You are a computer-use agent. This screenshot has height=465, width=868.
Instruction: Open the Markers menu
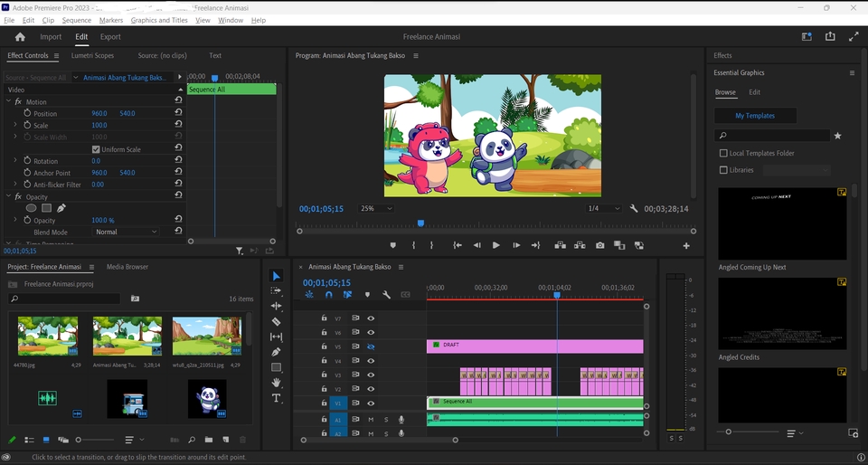point(111,21)
